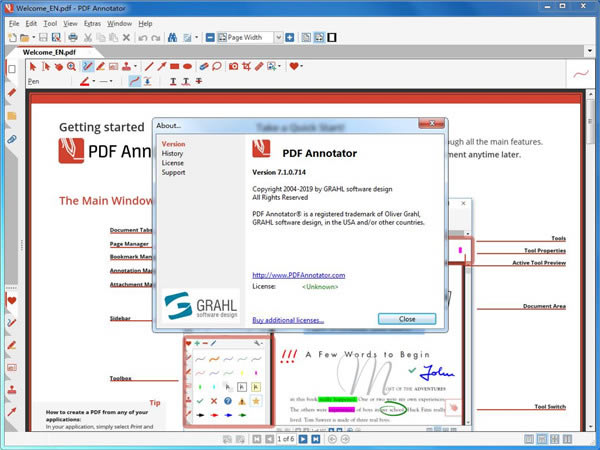
Task: Go to next page with blue arrow
Action: point(303,439)
